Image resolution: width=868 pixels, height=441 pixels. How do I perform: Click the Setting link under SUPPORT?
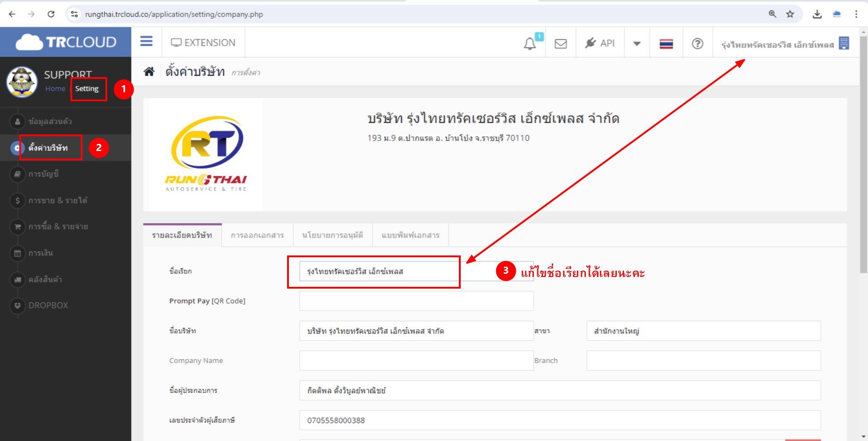(x=87, y=89)
